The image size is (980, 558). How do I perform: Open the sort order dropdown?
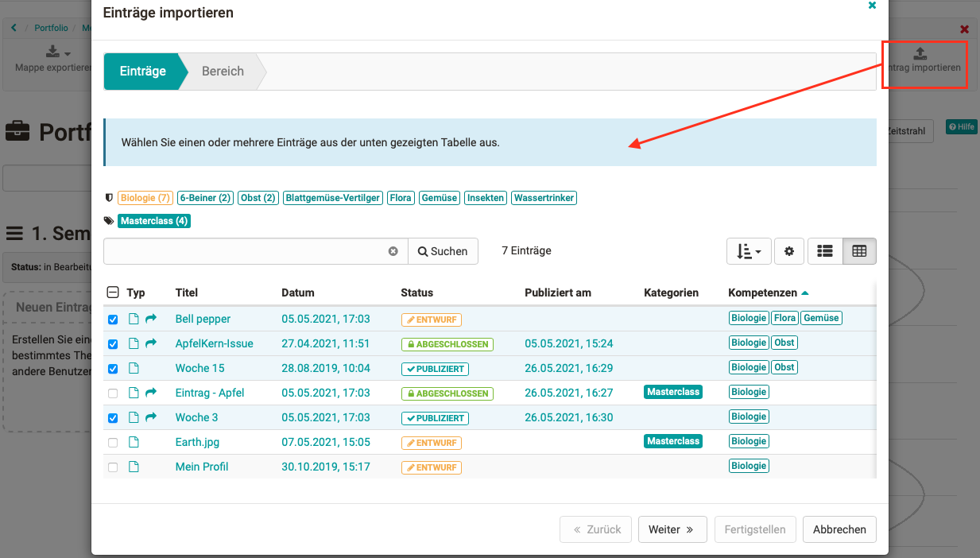coord(748,251)
